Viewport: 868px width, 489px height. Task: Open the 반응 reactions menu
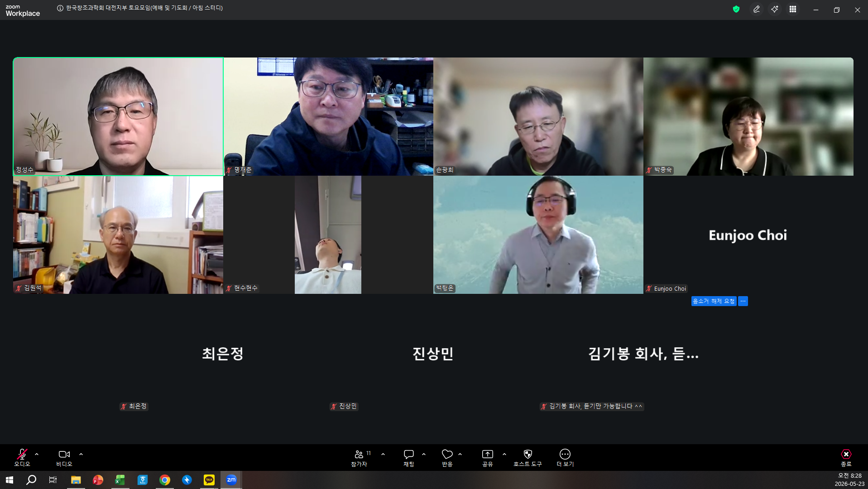point(447,458)
